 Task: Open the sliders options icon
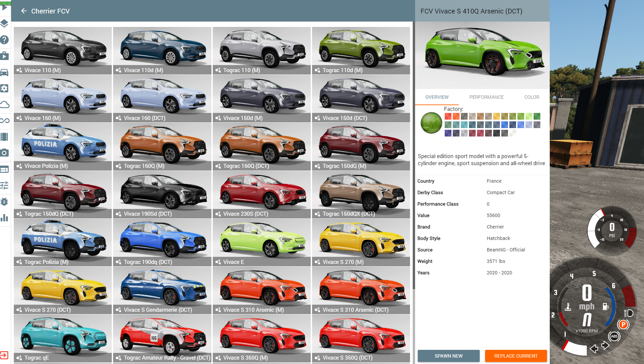pyautogui.click(x=4, y=185)
